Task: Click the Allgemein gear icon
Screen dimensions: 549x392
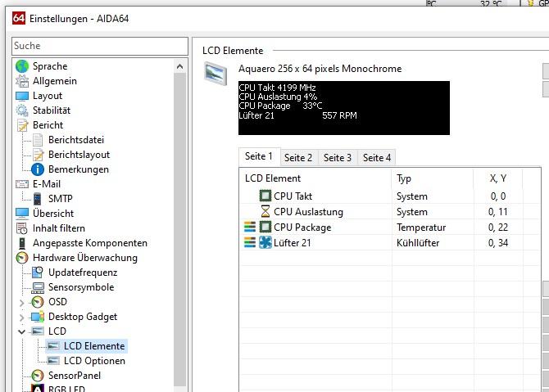Action: point(22,81)
